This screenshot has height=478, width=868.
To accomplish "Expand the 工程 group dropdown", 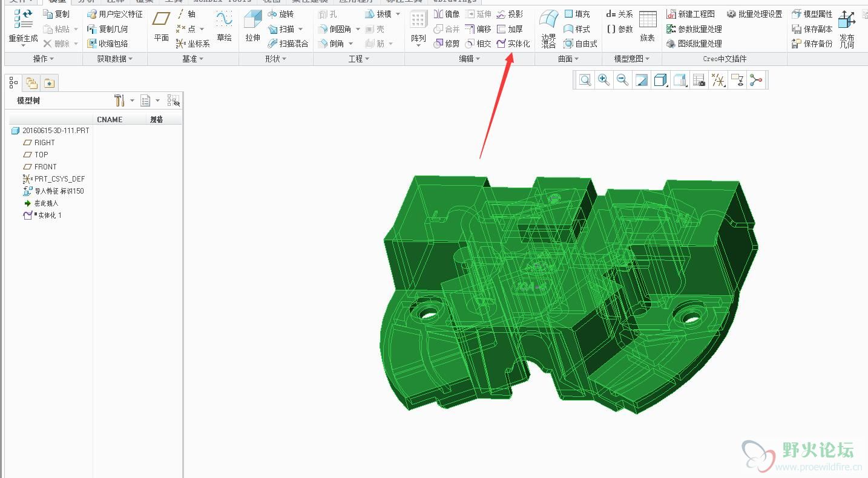I will pos(359,59).
